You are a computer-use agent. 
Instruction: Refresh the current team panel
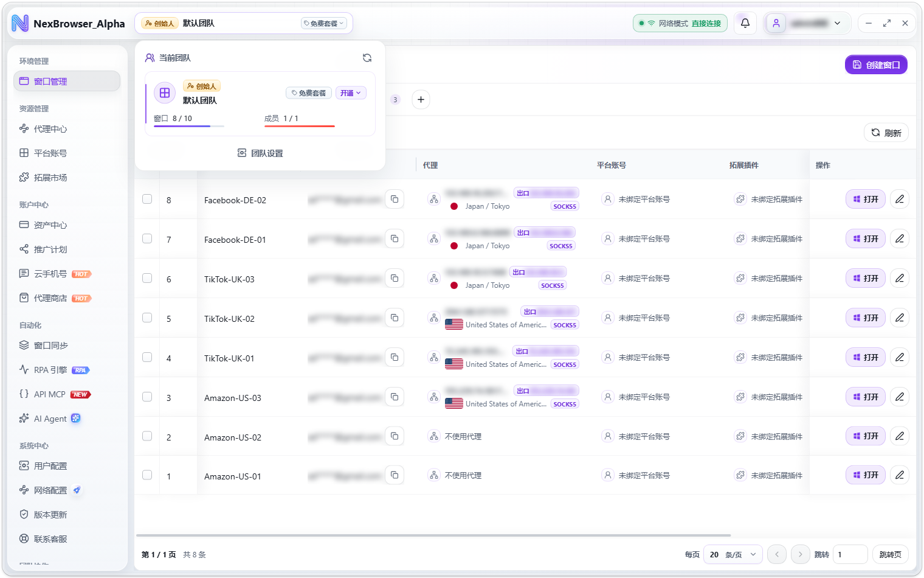click(367, 58)
